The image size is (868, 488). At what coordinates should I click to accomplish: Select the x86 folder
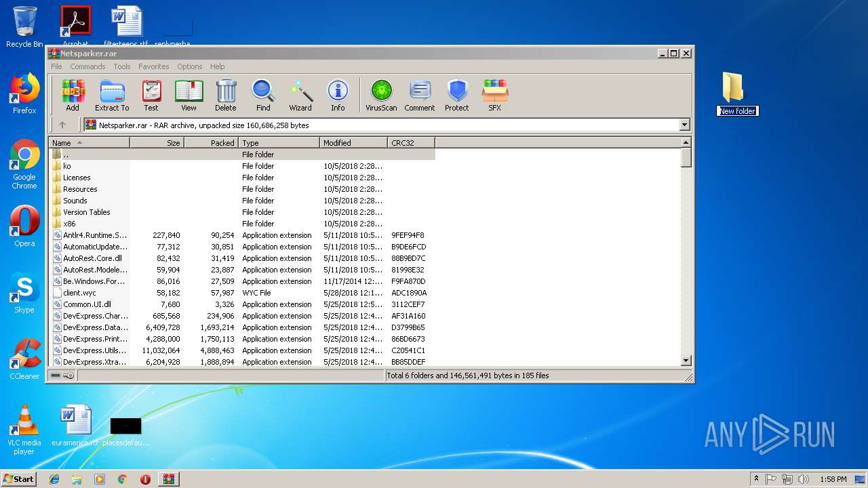(242, 224)
